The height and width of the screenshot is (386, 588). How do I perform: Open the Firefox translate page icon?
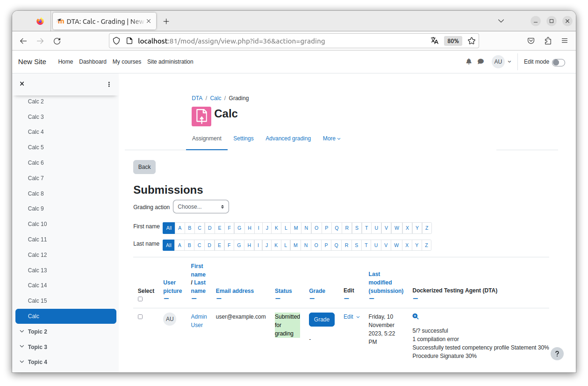click(435, 41)
